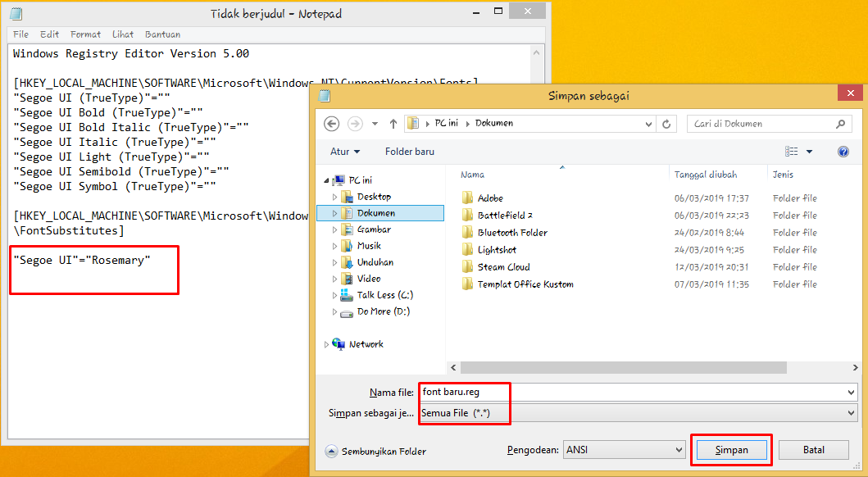This screenshot has width=868, height=477.
Task: Refresh the Dokumen folder view
Action: 666,124
